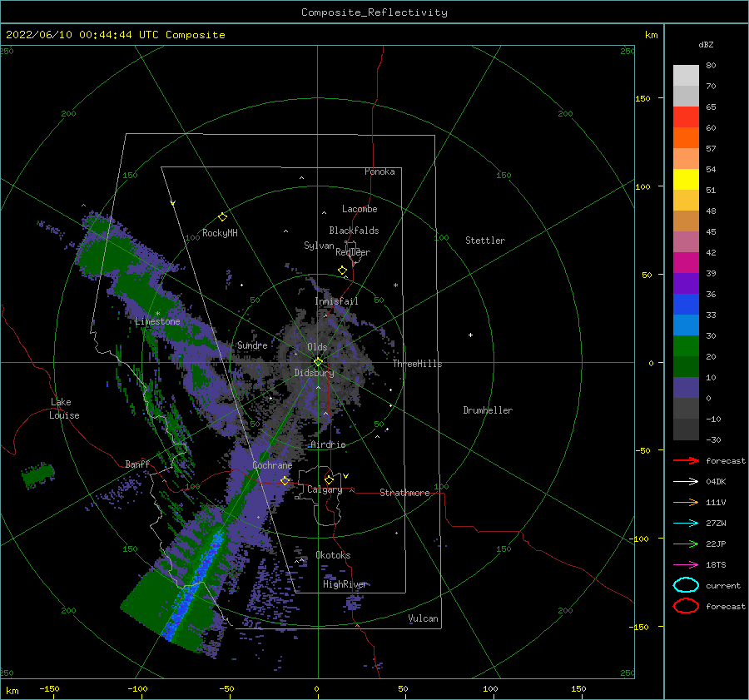Viewport: 749px width, 700px height.
Task: Click the 04DK legend text
Action: coord(716,482)
